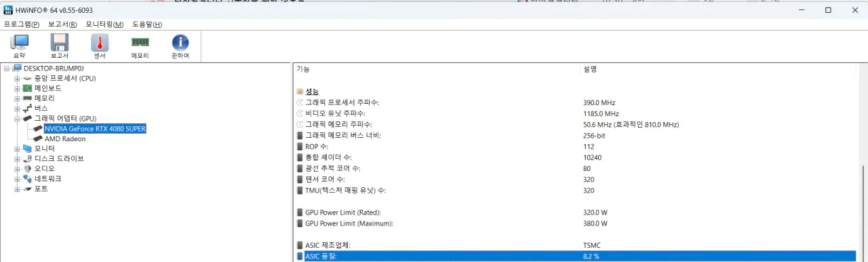The width and height of the screenshot is (868, 262).
Task: Click the chip icon beside ASIC 제조업체
Action: point(300,245)
